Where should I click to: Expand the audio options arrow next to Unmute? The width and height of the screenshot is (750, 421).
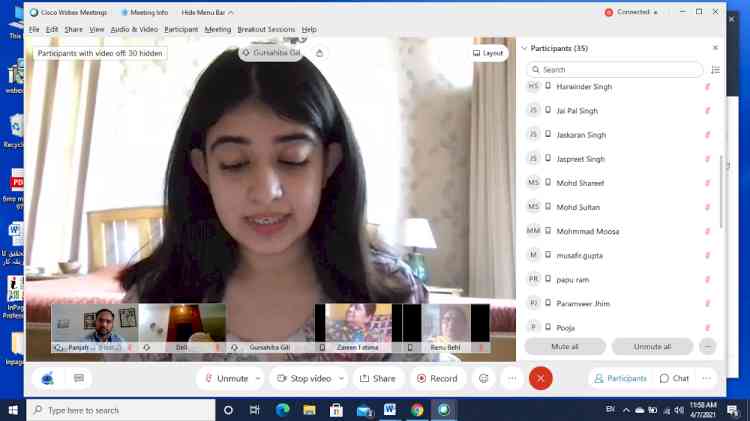pos(258,379)
